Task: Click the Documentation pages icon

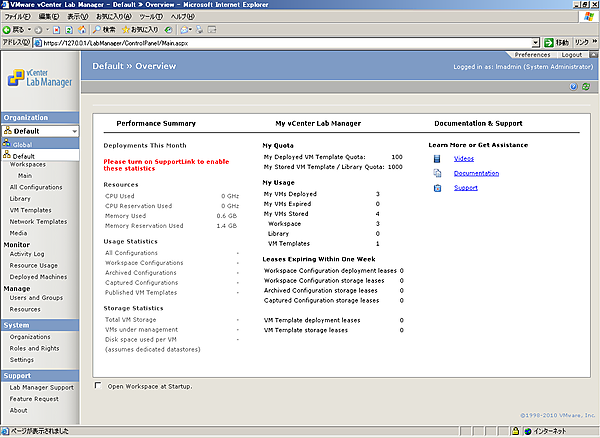Action: pyautogui.click(x=437, y=173)
